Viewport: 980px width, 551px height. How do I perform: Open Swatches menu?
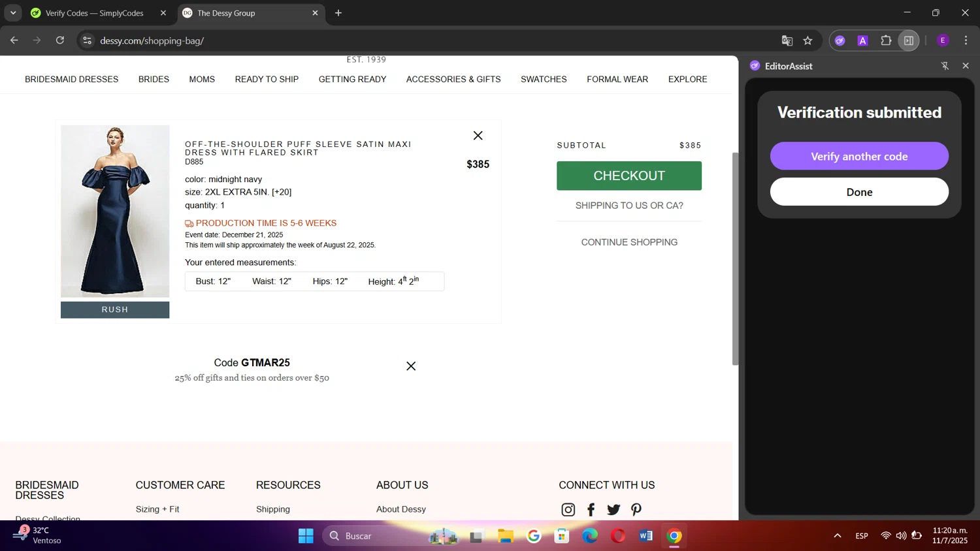(x=544, y=79)
